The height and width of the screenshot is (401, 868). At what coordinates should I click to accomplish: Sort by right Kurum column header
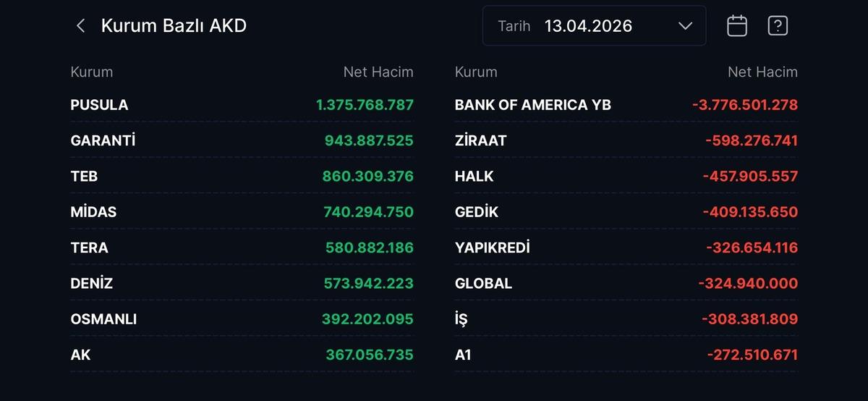[476, 72]
